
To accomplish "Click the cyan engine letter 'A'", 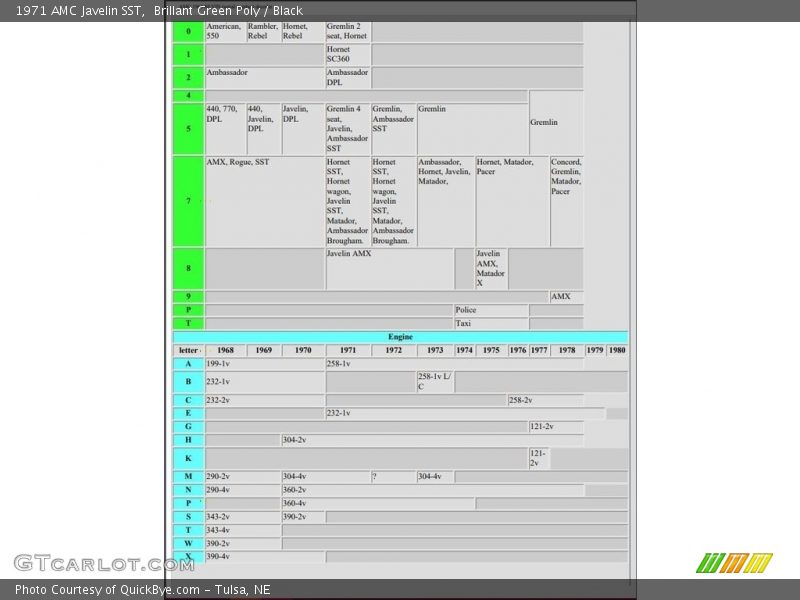I will (x=188, y=364).
